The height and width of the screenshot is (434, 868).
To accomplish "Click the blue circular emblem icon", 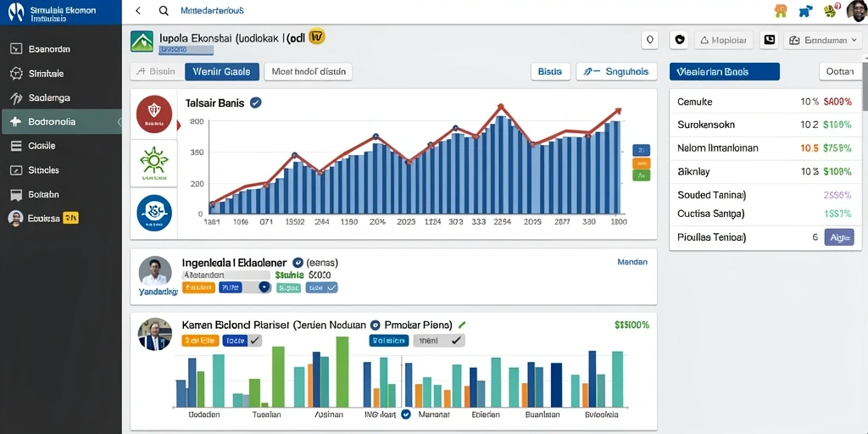I will [154, 213].
